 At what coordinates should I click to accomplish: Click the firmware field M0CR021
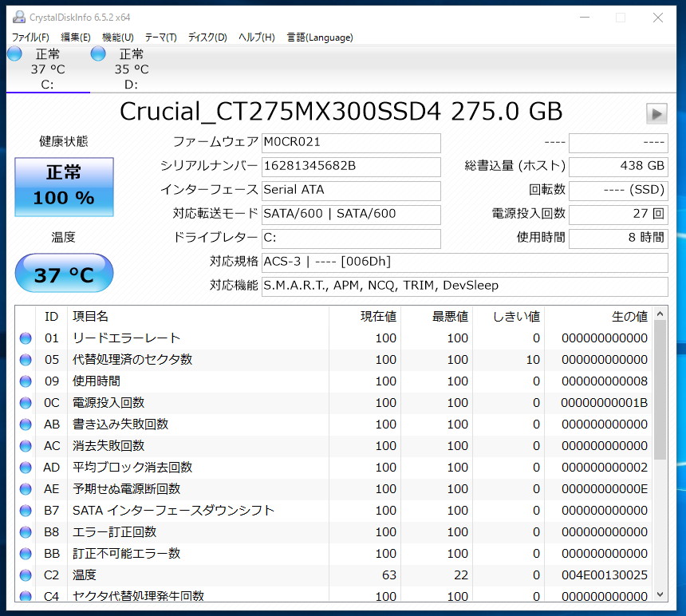point(351,143)
